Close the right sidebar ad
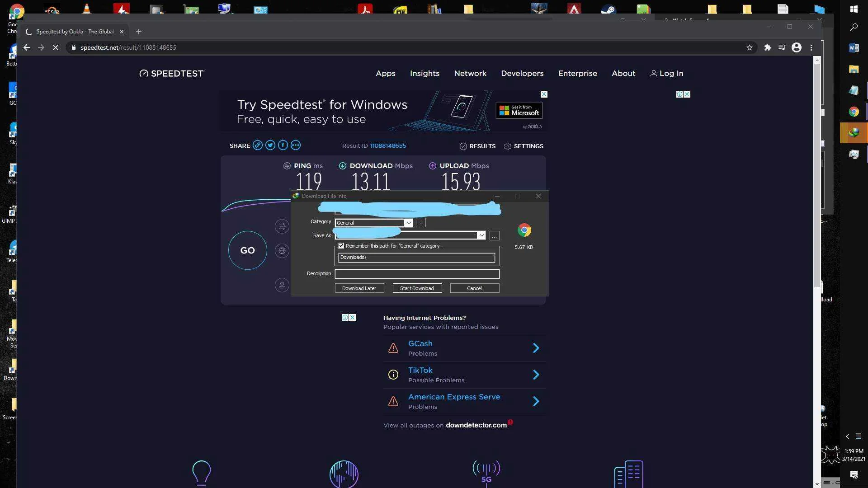 687,94
